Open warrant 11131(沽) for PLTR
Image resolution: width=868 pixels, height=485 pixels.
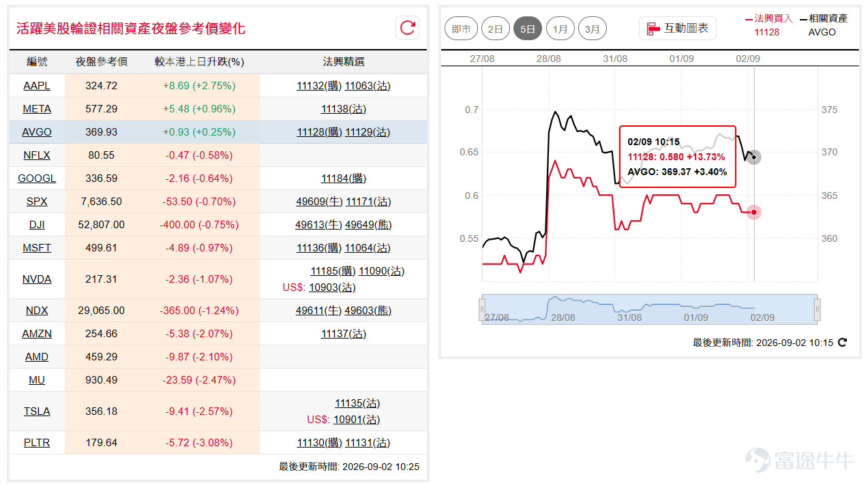[368, 443]
